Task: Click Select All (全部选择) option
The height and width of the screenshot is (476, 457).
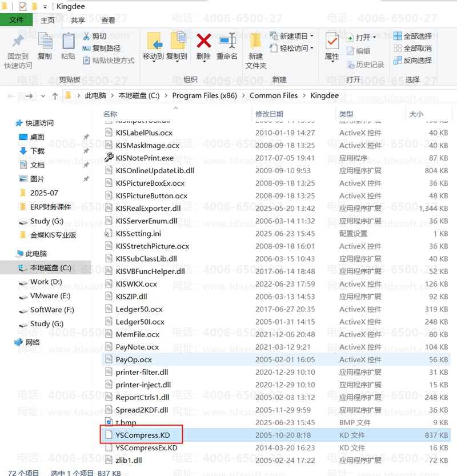Action: pos(412,36)
